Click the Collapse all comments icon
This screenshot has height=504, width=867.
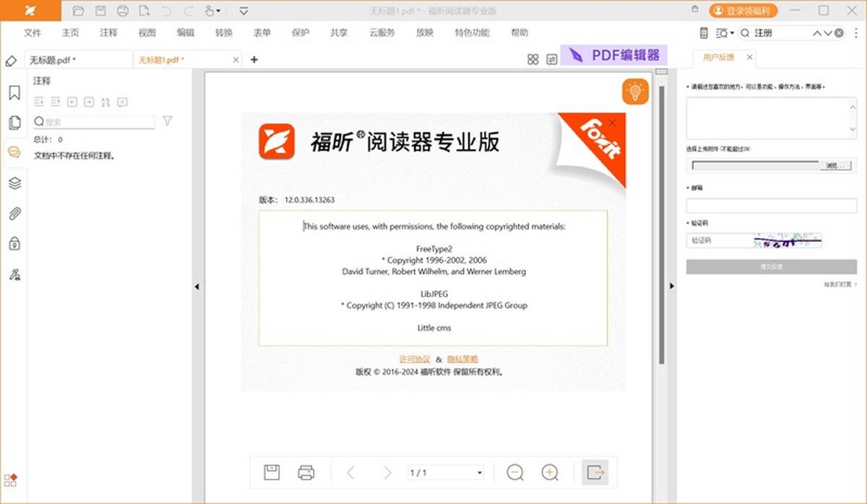[x=56, y=102]
